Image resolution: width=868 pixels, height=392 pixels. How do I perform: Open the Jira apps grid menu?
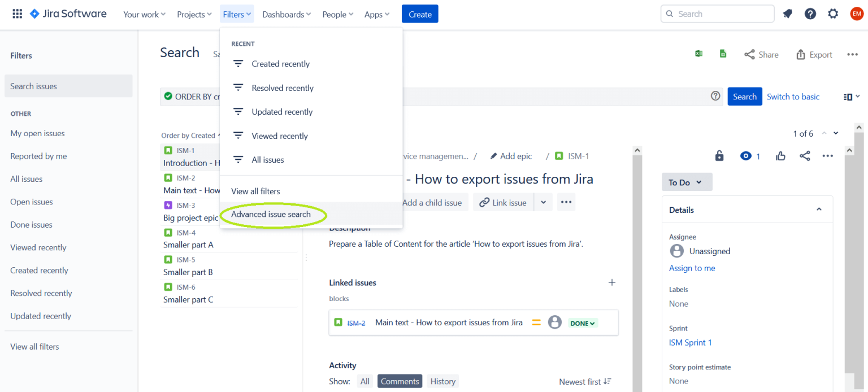(x=17, y=14)
